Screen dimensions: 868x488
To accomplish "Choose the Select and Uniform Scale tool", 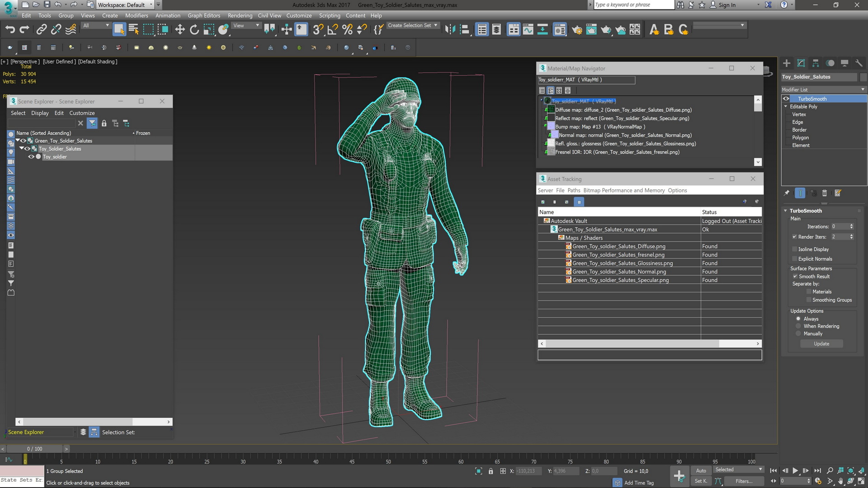I will click(209, 29).
